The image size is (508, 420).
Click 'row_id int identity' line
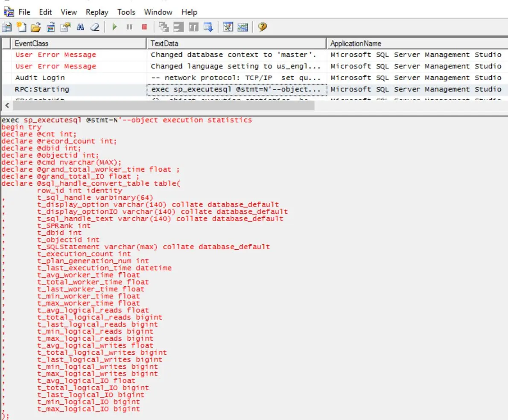(x=80, y=190)
